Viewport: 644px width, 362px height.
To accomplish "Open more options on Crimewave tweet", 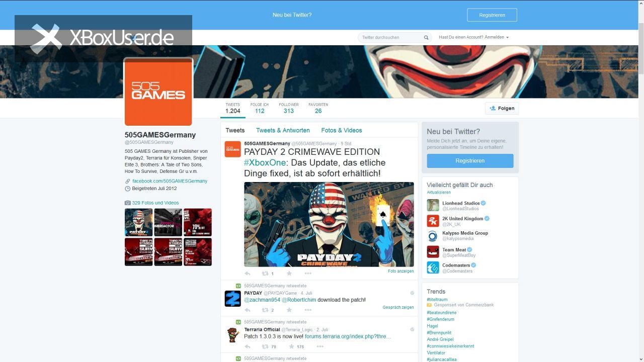I will [308, 274].
